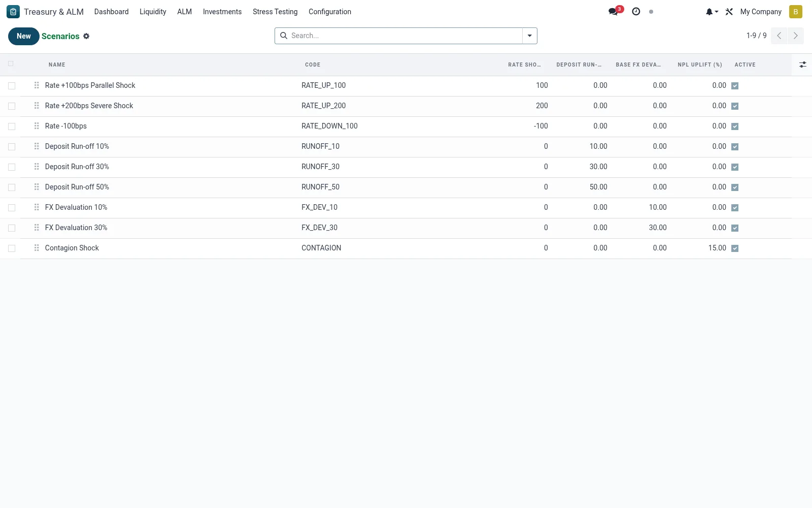
Task: Toggle Active checkbox for FX Devaluation 10%
Action: [735, 208]
